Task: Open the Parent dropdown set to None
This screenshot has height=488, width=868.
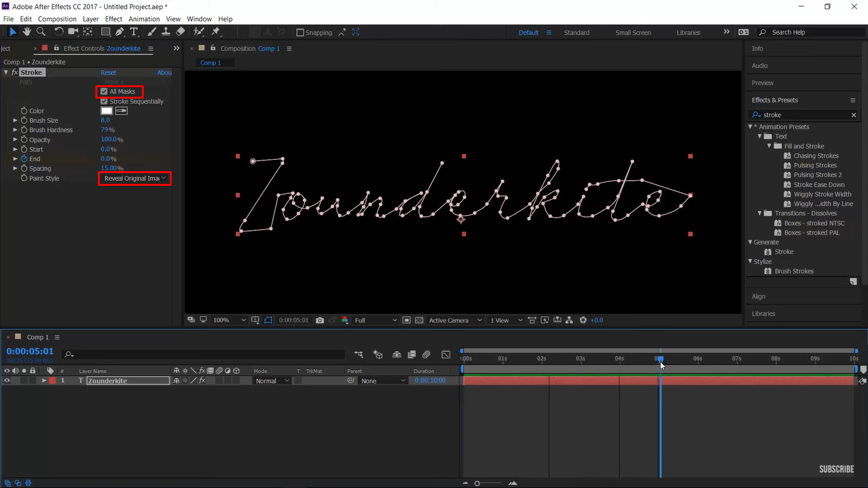Action: click(x=382, y=380)
